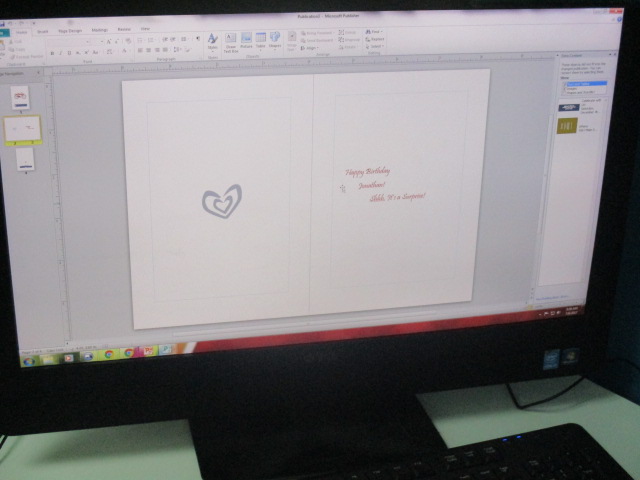The image size is (640, 480).
Task: Select the highlighted pages 2-3 spread thumbnail
Action: click(x=22, y=129)
